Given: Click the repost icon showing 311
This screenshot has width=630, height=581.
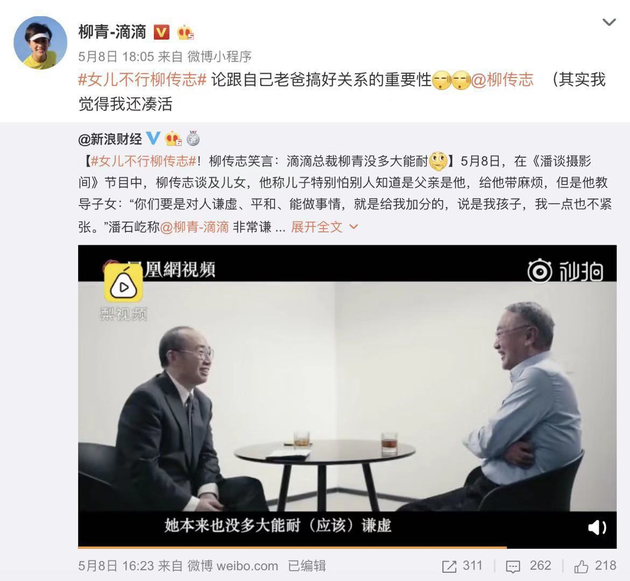Looking at the screenshot, I should click(x=462, y=566).
